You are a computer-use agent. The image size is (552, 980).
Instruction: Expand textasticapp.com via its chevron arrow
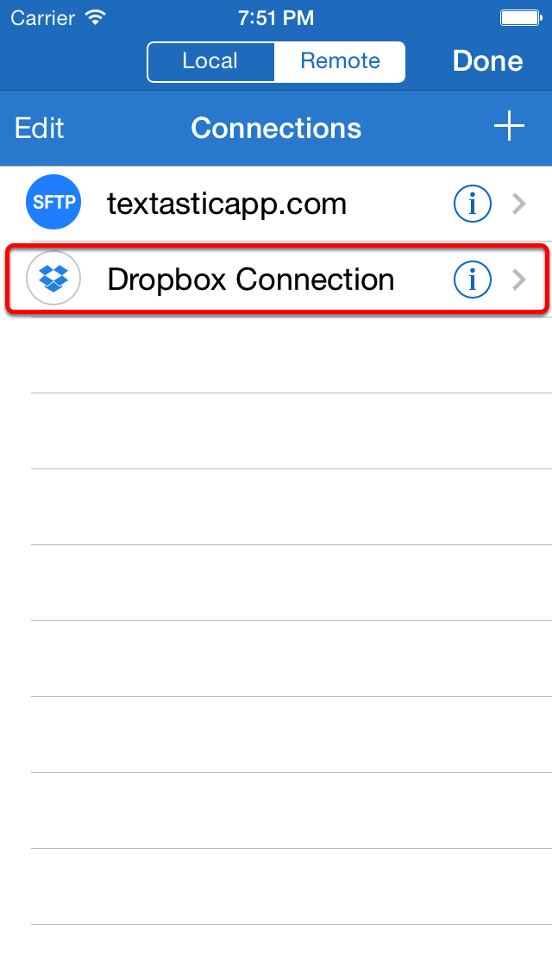click(519, 204)
